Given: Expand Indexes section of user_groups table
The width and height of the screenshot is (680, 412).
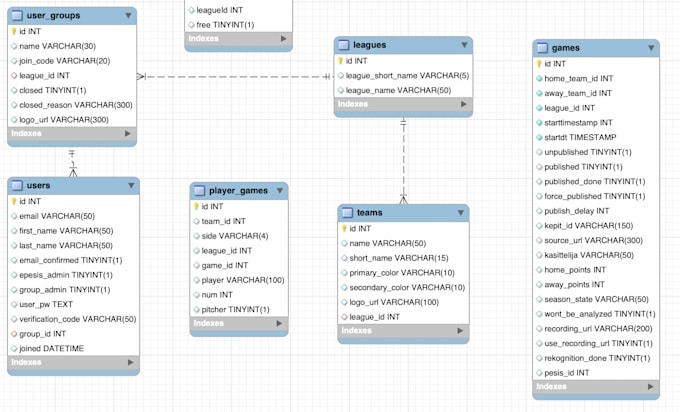Looking at the screenshot, I should 128,134.
